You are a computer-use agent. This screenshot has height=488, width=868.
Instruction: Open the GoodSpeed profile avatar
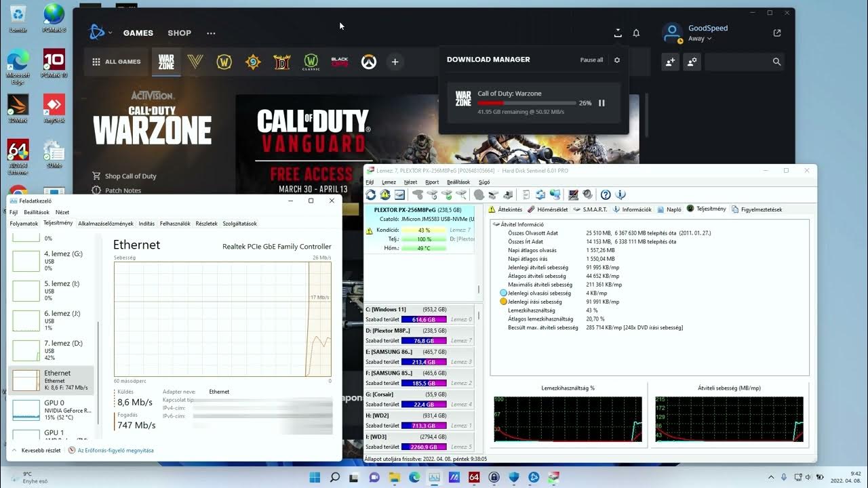672,33
